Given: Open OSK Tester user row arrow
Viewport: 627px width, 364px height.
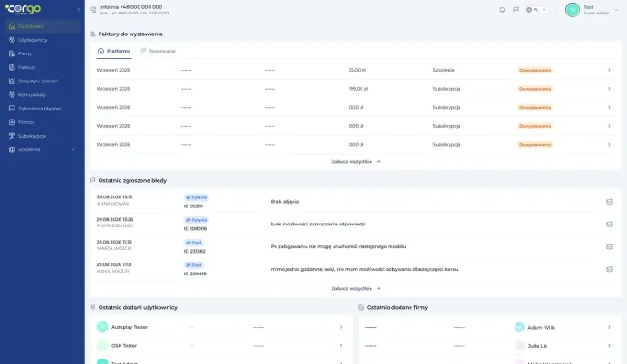Looking at the screenshot, I should click(x=341, y=346).
